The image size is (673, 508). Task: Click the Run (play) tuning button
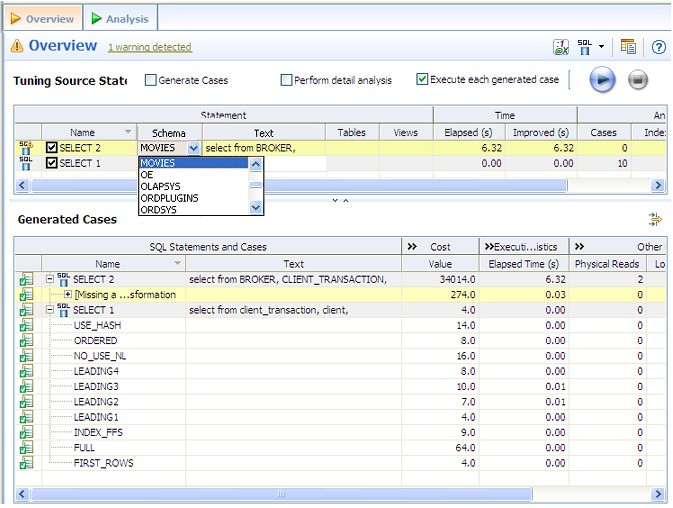click(602, 81)
